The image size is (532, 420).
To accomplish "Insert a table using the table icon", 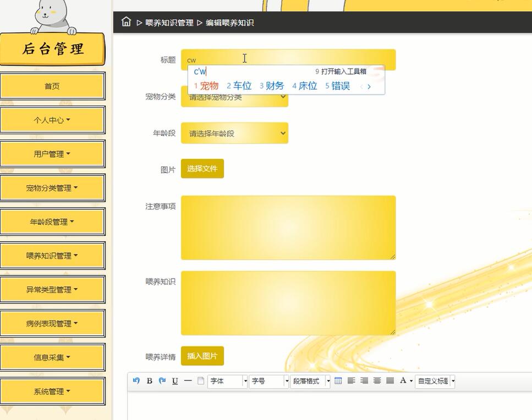I will [338, 381].
